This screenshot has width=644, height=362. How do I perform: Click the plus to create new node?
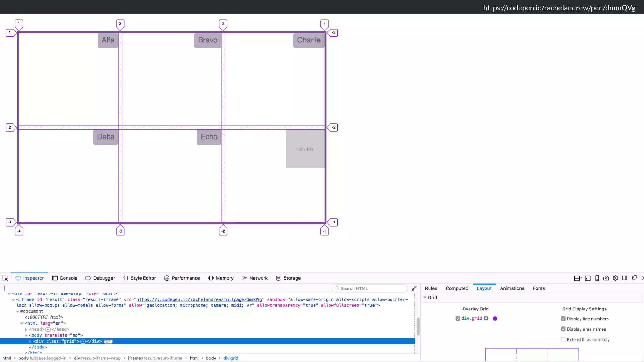point(5,288)
